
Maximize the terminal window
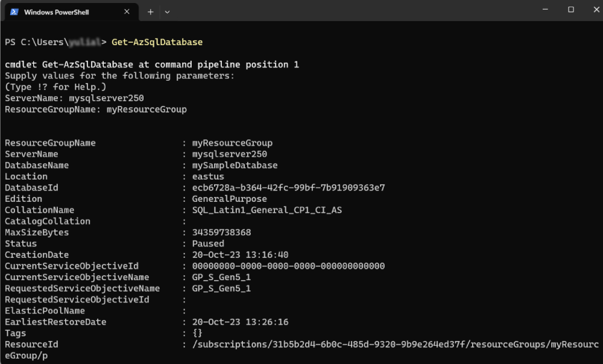point(571,9)
